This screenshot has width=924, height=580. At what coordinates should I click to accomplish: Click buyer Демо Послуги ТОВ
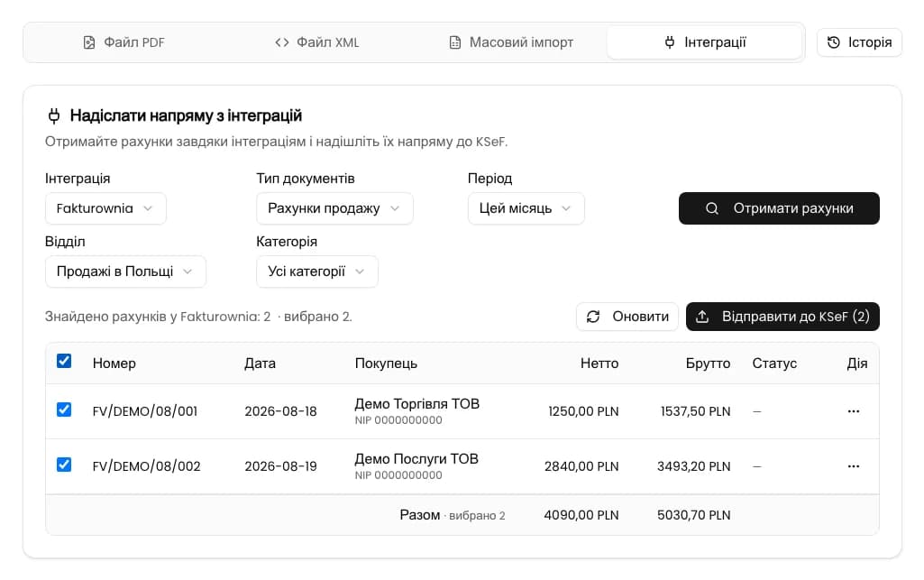coord(416,458)
